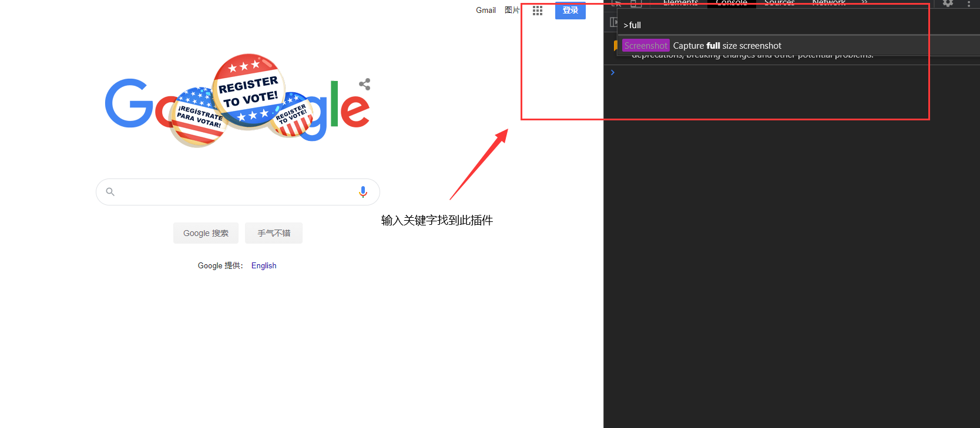Switch to the Sources tab
980x428 pixels.
pos(779,3)
